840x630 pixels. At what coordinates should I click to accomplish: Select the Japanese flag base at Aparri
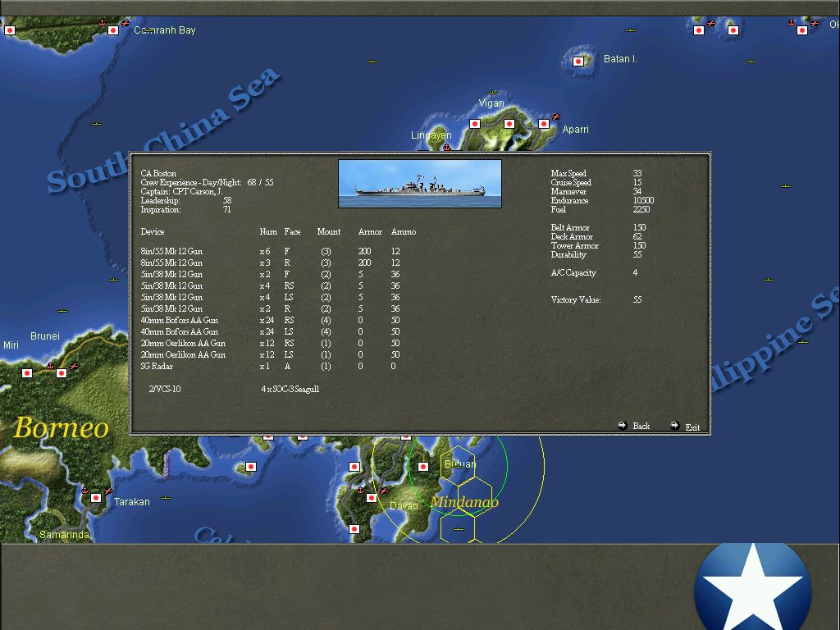coord(544,124)
